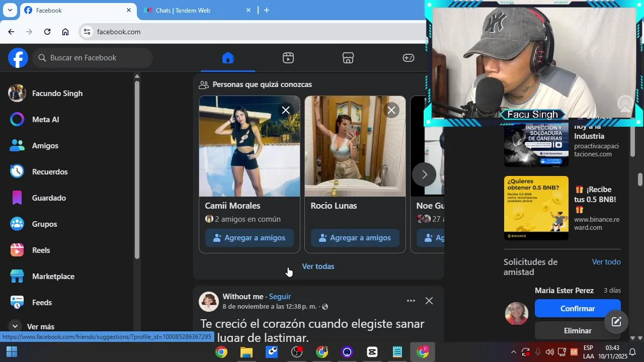This screenshot has height=362, width=644.
Task: Click the Camii Morales name
Action: [x=232, y=206]
